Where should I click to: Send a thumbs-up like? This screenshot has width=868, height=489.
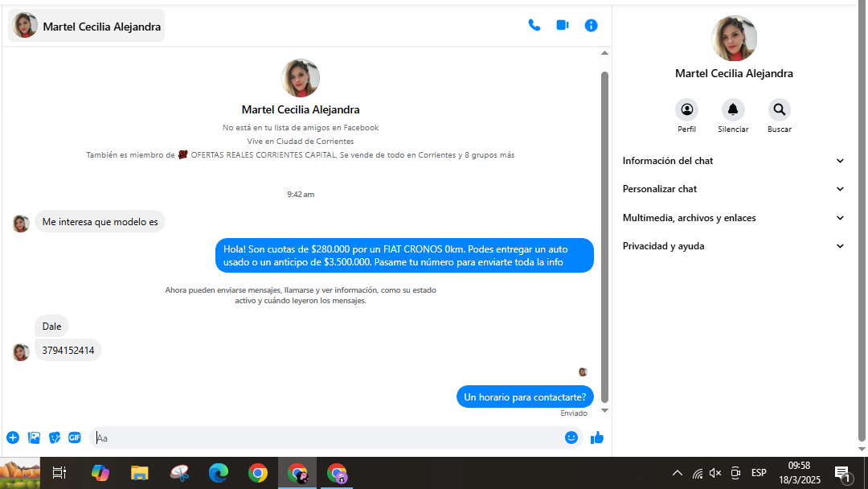(596, 438)
